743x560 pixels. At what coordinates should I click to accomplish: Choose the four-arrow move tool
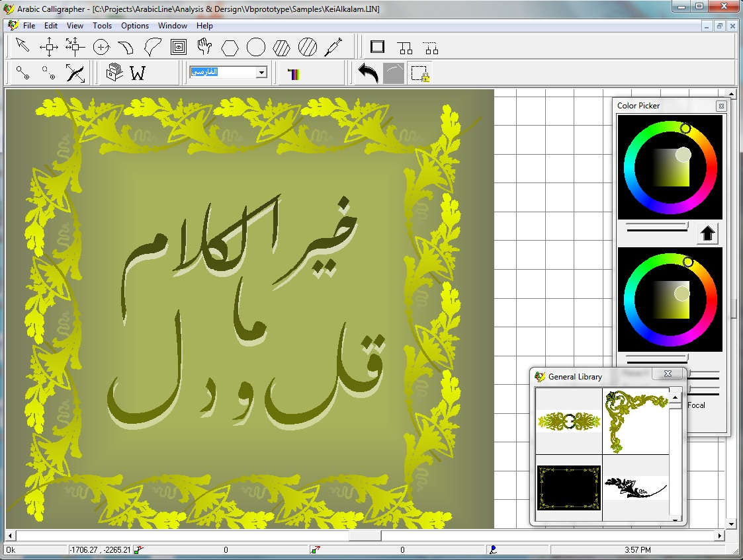pyautogui.click(x=49, y=47)
